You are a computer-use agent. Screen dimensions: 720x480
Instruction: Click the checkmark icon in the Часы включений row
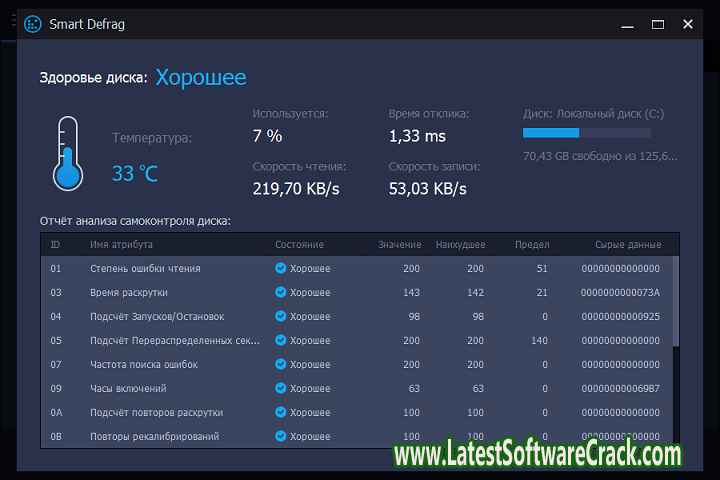281,388
